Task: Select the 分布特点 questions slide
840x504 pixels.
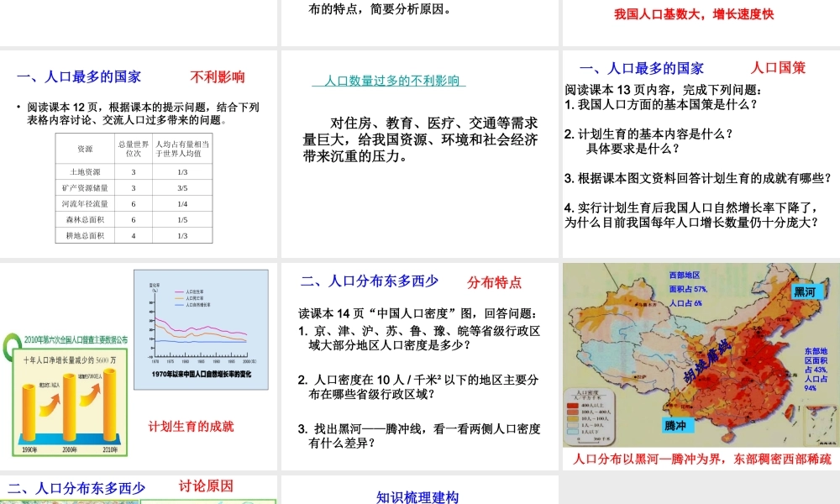Action: [x=419, y=366]
